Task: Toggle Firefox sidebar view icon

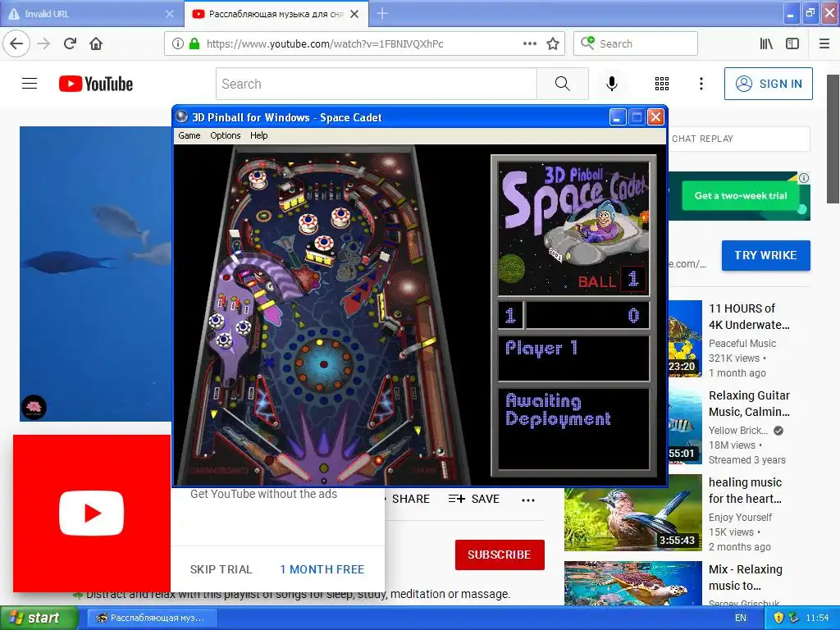Action: pyautogui.click(x=792, y=43)
